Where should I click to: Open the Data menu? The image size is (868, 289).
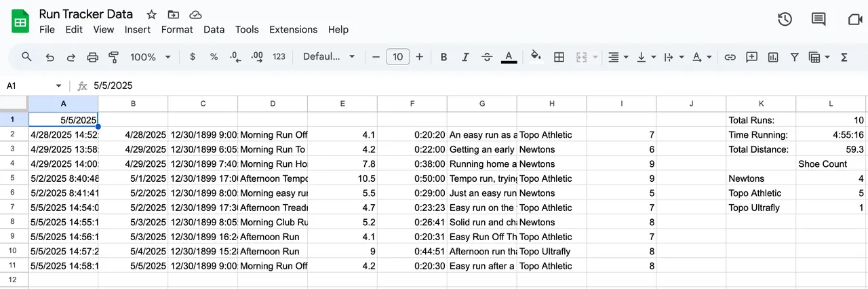[214, 30]
